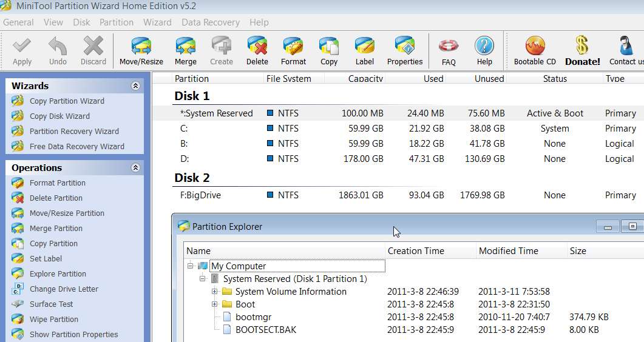Collapse the Wizards panel chevron
The image size is (644, 342).
(x=135, y=85)
